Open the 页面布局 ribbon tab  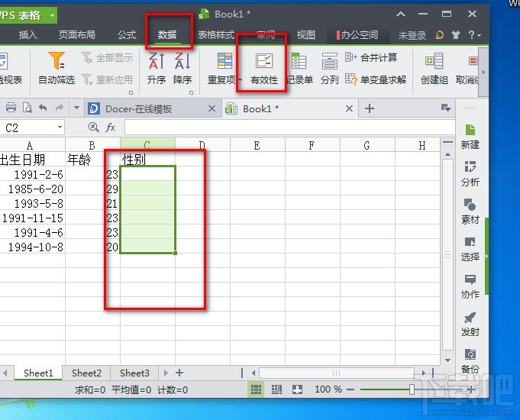click(x=76, y=35)
